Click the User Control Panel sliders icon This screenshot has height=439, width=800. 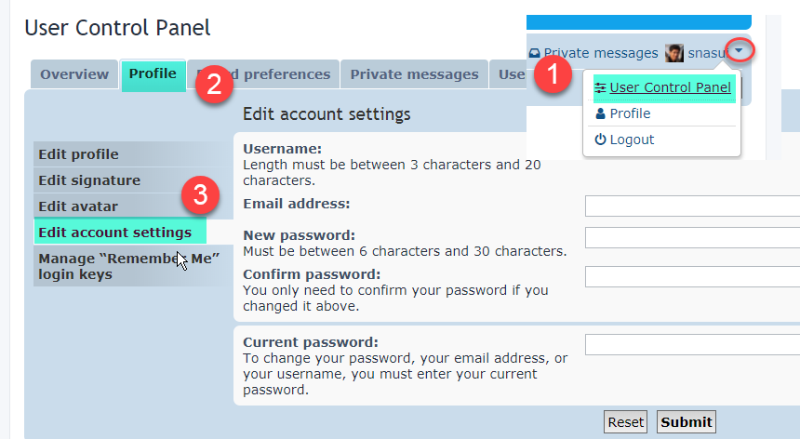click(600, 88)
